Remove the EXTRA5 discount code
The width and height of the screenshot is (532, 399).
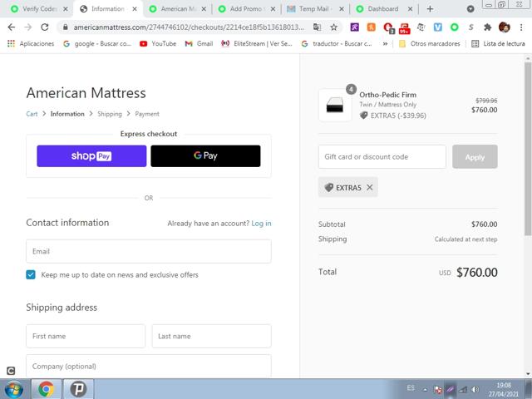pyautogui.click(x=370, y=187)
